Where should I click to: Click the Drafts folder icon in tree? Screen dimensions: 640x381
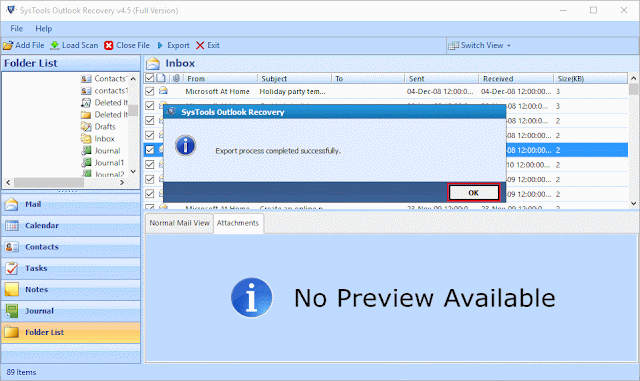coord(86,127)
